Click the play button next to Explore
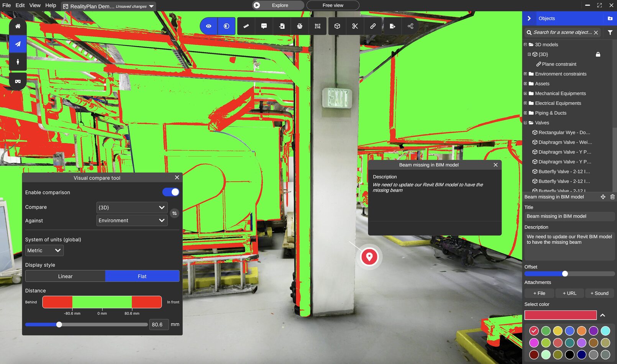Viewport: 617px width, 364px height. click(257, 5)
